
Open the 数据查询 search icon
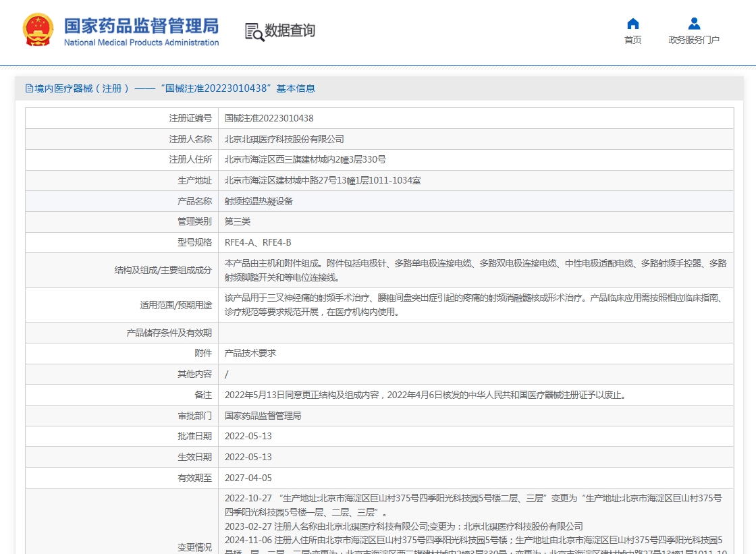click(x=254, y=31)
